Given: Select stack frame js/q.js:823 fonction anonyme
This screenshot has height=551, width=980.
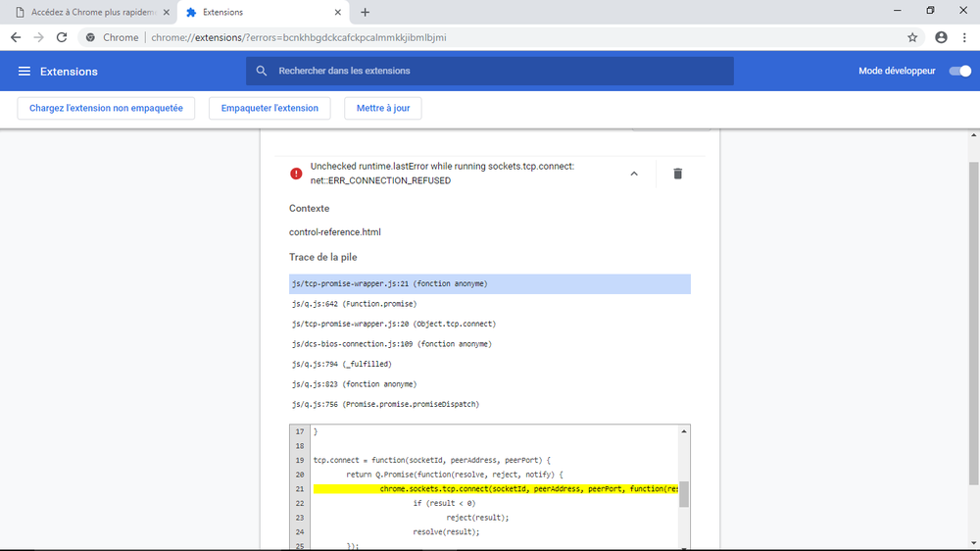Looking at the screenshot, I should 489,384.
